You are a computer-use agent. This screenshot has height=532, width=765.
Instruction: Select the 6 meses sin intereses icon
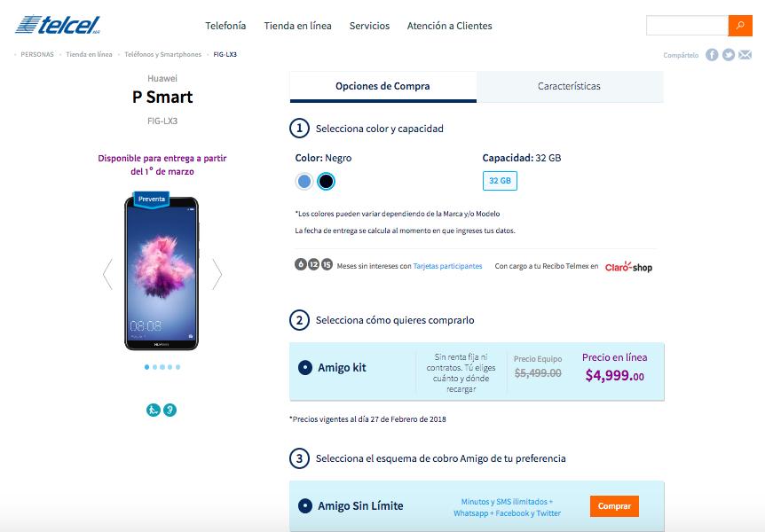point(299,265)
